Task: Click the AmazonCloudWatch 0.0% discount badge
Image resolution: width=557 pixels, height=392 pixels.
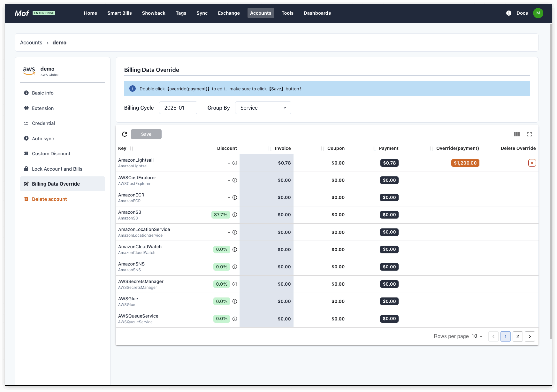Action: [x=221, y=249]
